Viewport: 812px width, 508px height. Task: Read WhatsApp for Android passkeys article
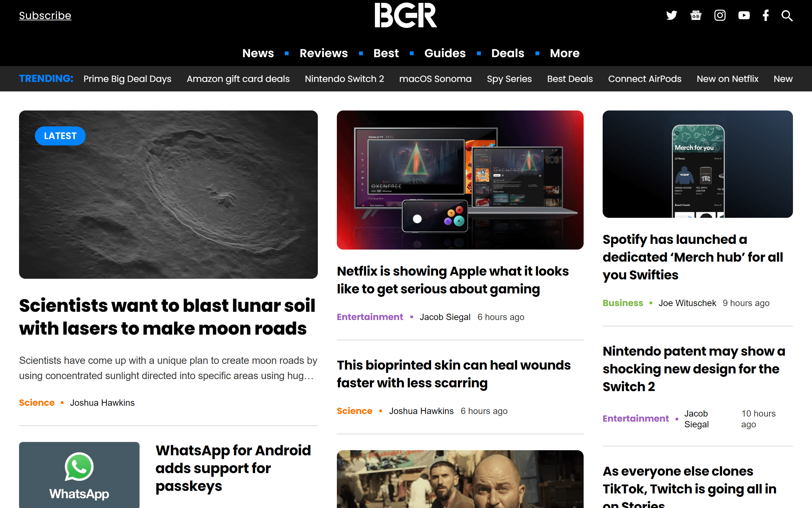tap(233, 468)
